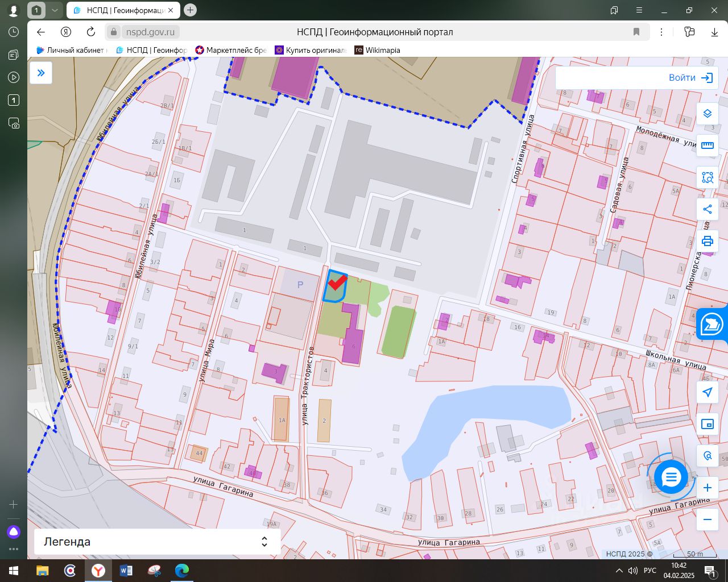Open the Личный кабинет bookmark
This screenshot has height=582, width=728.
click(x=71, y=50)
